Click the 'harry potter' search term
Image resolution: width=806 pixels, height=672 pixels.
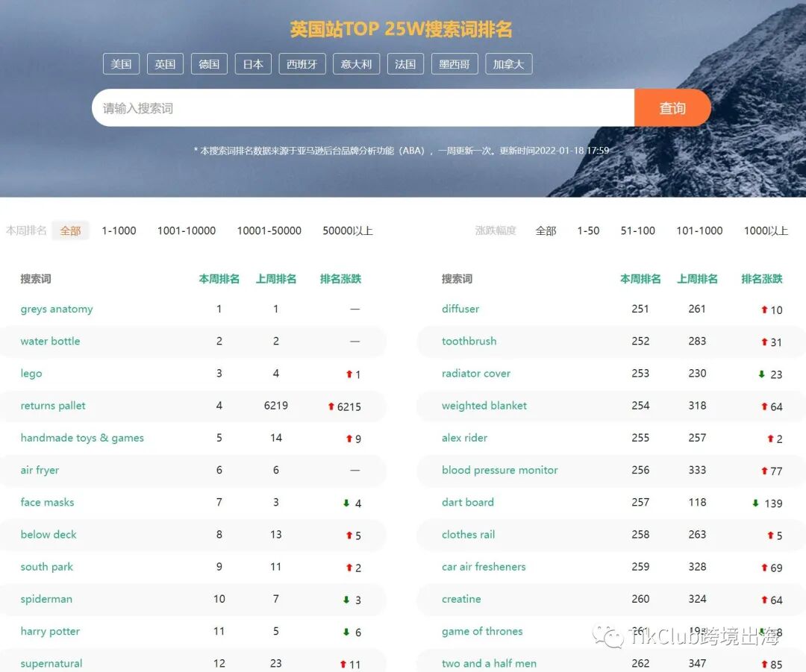click(50, 632)
